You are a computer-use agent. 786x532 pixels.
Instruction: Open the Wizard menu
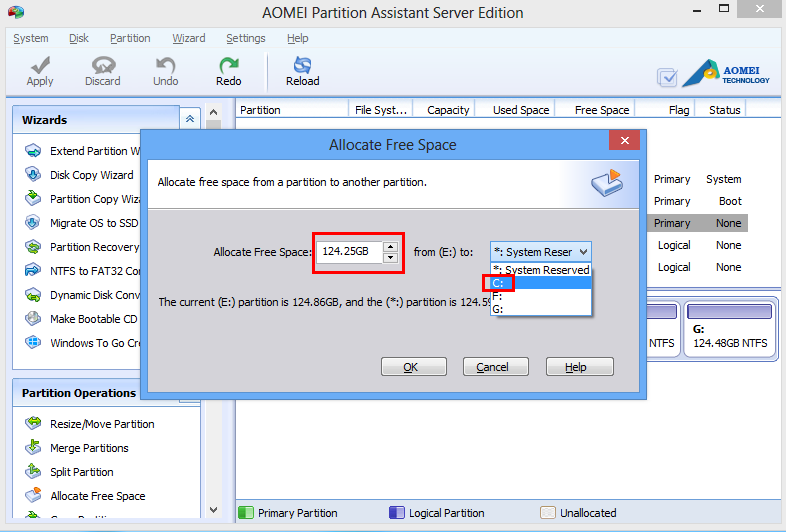pyautogui.click(x=189, y=38)
